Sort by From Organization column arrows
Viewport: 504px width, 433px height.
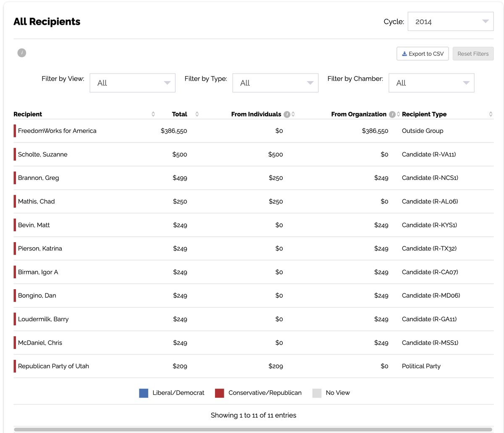tap(399, 114)
